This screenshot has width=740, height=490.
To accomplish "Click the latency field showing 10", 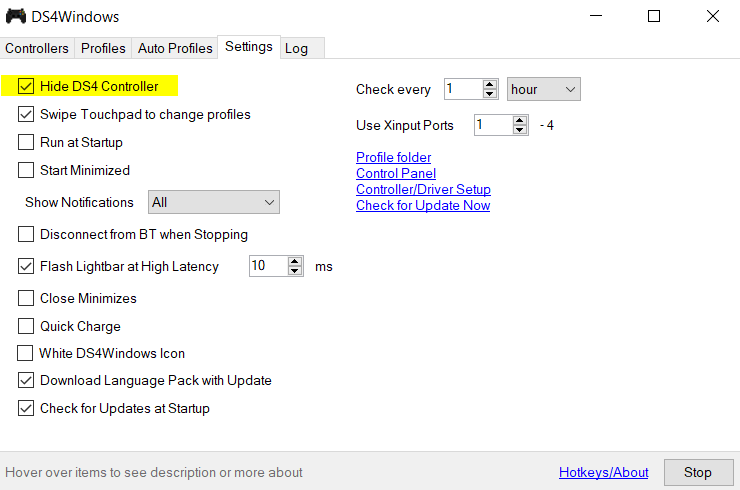I will [x=269, y=266].
